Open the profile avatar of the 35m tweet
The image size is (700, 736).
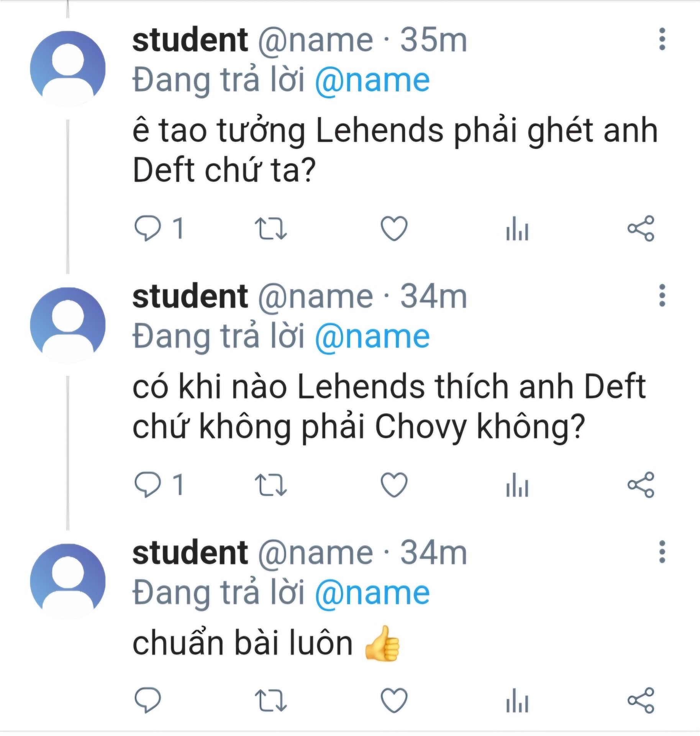click(x=68, y=68)
